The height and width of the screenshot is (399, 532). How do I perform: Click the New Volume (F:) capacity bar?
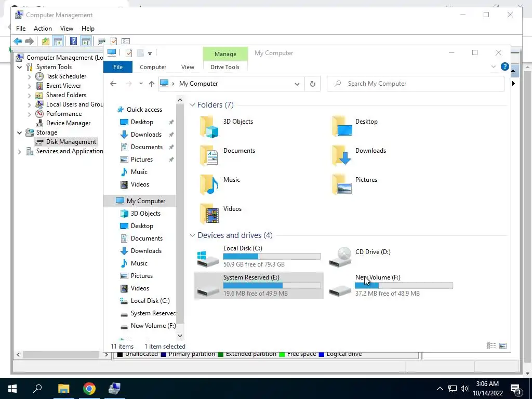[404, 286]
